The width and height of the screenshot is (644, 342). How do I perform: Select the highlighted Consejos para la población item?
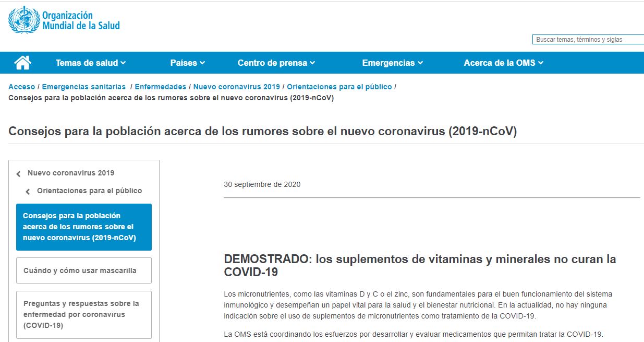83,227
